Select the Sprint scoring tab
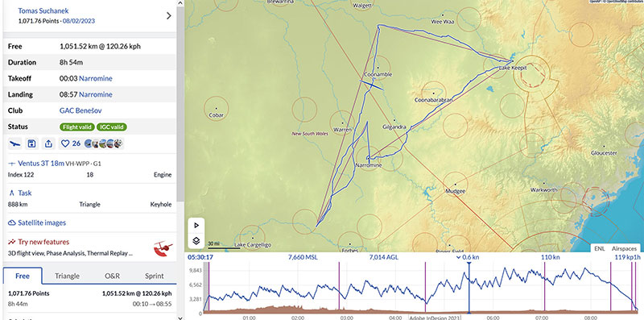This screenshot has height=320, width=644. coord(154,276)
